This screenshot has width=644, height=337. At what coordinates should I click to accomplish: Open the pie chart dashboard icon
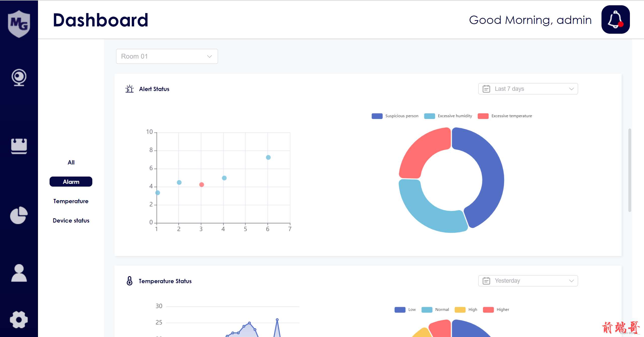pyautogui.click(x=19, y=216)
